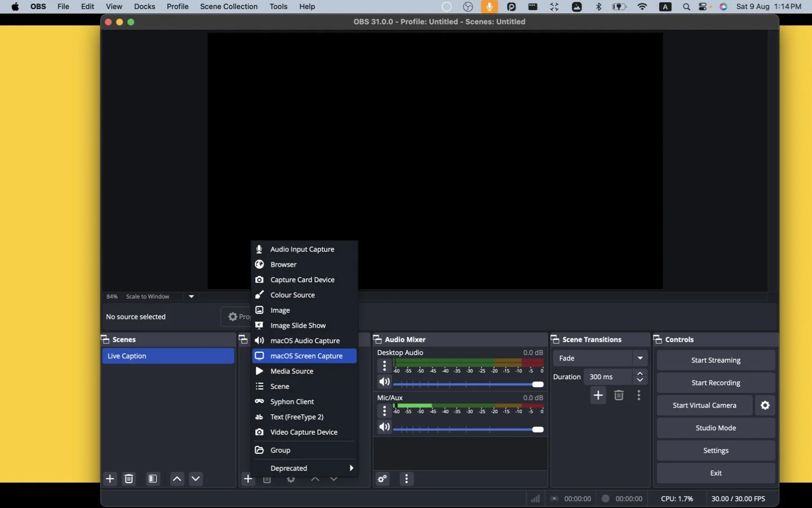Open the Tools menu
812x508 pixels.
[279, 7]
